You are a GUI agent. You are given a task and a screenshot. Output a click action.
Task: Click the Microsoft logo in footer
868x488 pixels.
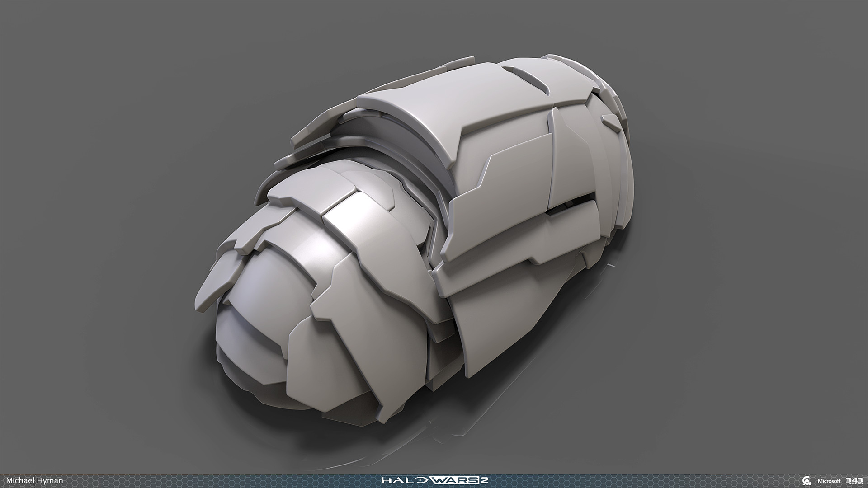click(x=828, y=481)
